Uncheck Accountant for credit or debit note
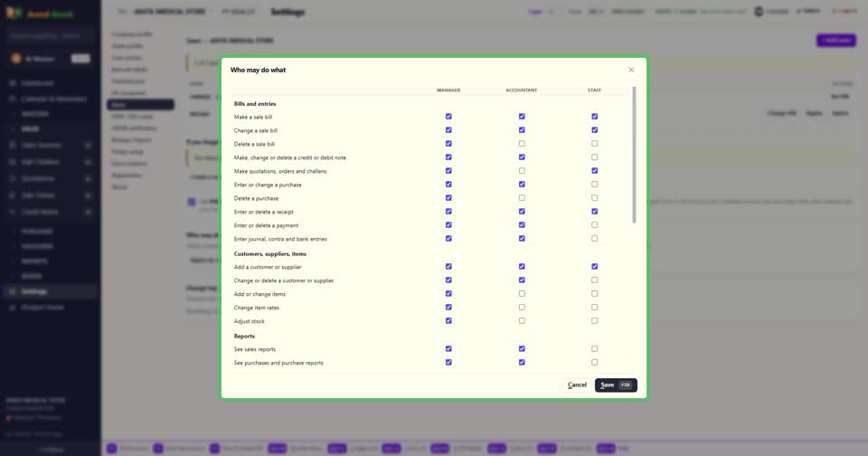The width and height of the screenshot is (868, 456). (x=522, y=157)
